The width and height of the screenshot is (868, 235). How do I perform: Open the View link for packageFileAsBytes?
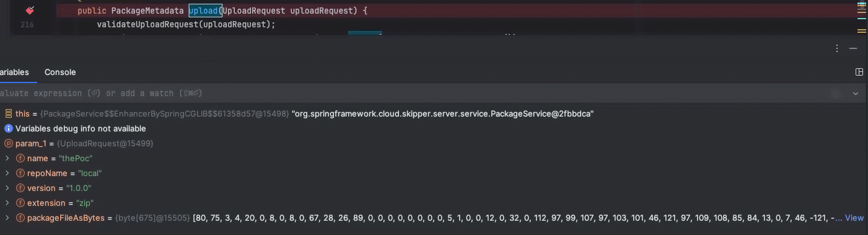click(854, 218)
